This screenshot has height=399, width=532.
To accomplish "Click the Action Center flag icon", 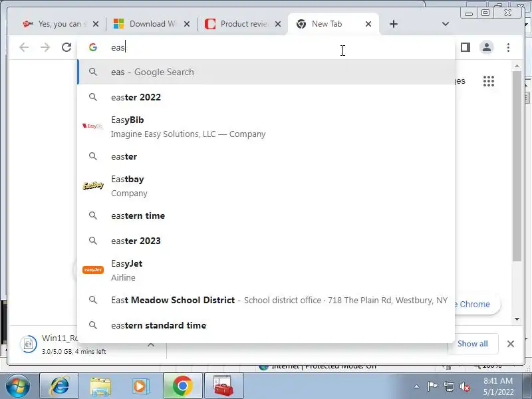I will click(432, 386).
